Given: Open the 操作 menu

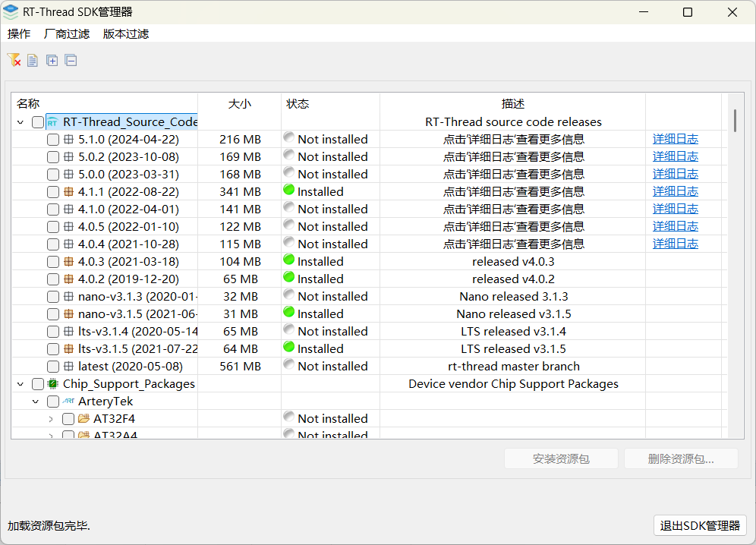Looking at the screenshot, I should (19, 33).
